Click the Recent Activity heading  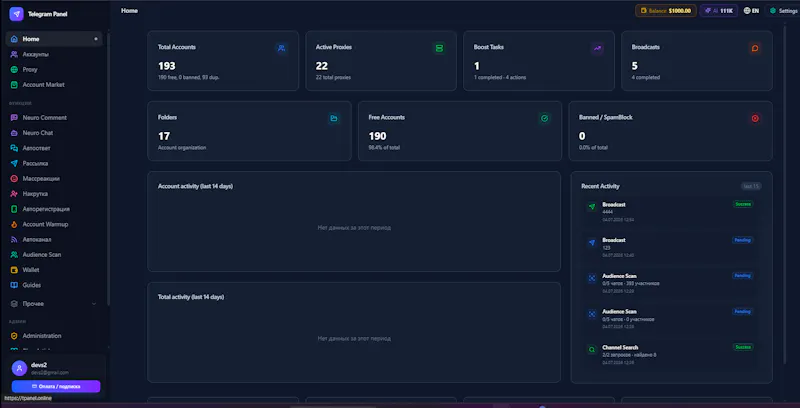(x=601, y=187)
